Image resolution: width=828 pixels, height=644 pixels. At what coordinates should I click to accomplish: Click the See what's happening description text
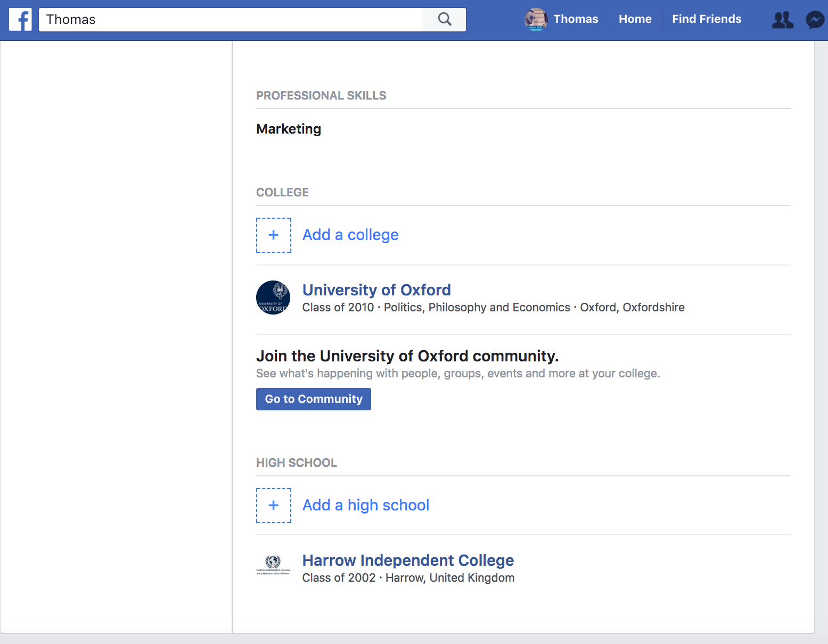click(x=458, y=374)
